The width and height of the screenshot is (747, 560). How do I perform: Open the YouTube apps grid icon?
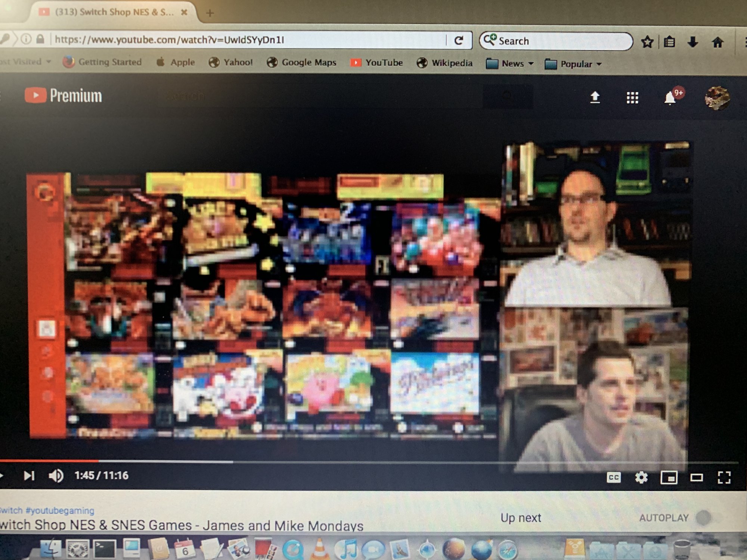632,98
